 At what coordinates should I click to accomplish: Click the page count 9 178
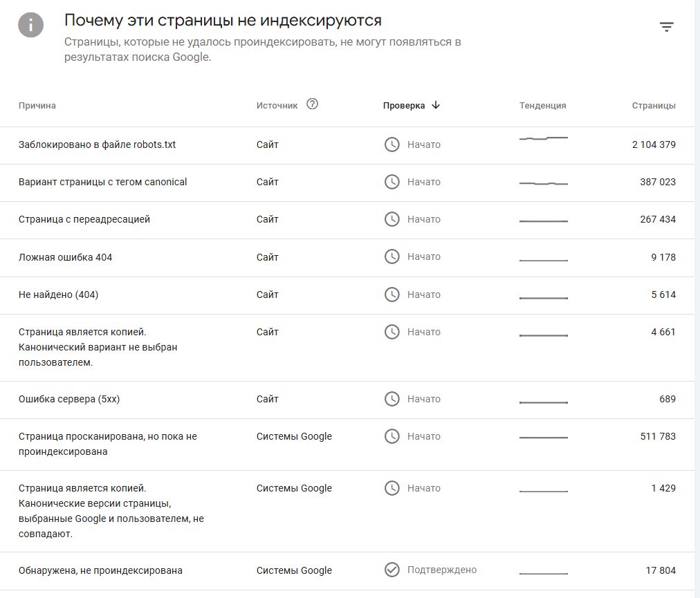(x=663, y=257)
